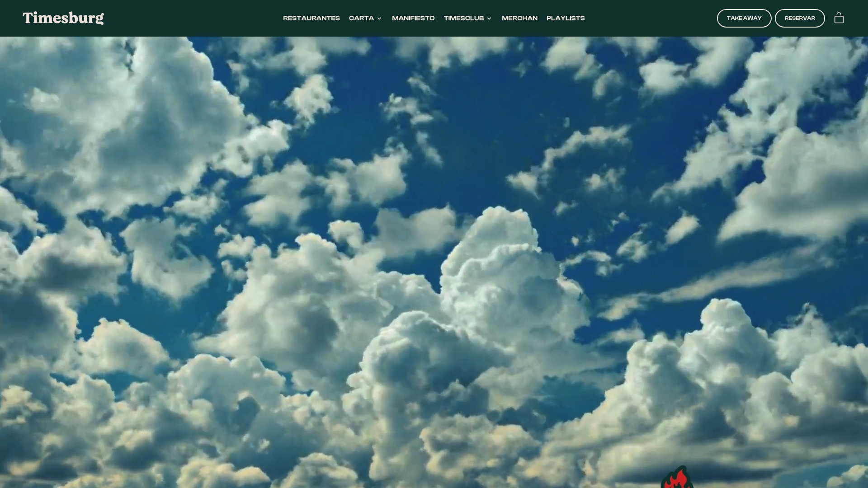
Task: Click CARTA in the navigation bar
Action: point(361,18)
